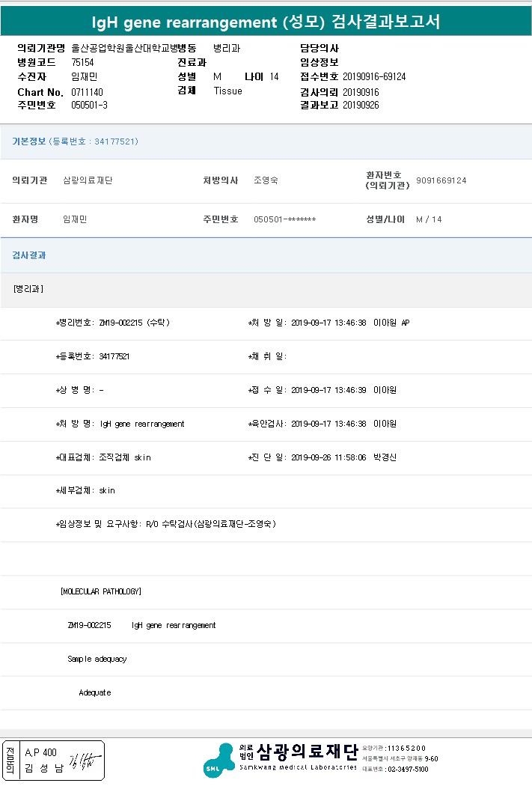Select hospital code value 75154
The height and width of the screenshot is (789, 532).
(82, 62)
